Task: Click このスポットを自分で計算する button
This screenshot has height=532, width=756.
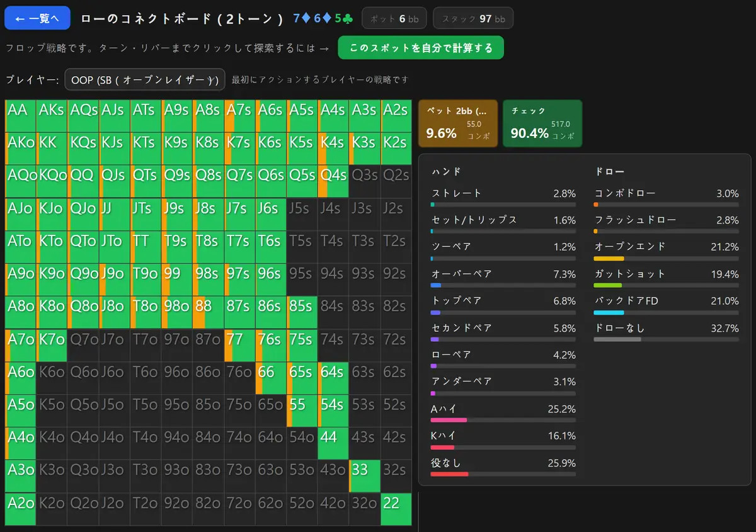Action: (421, 48)
